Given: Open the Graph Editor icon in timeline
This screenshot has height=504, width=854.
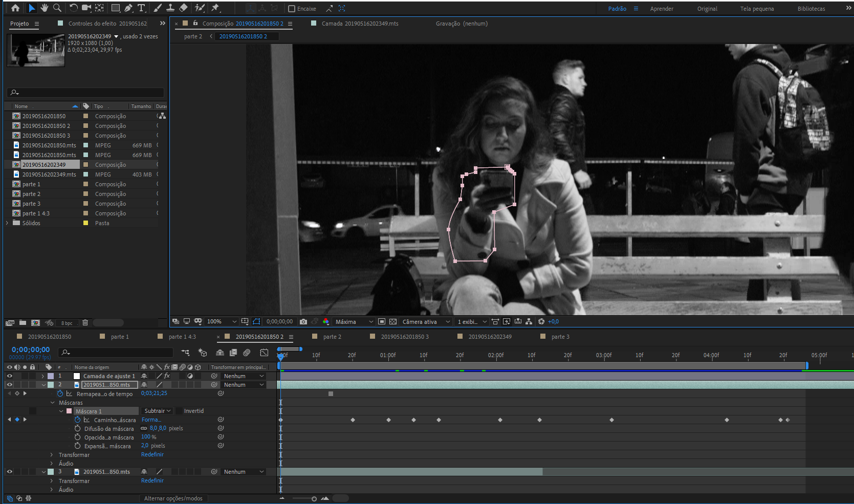Looking at the screenshot, I should [264, 353].
